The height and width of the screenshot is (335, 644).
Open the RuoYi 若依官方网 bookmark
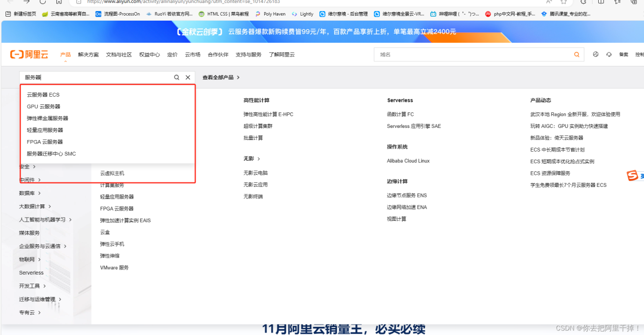170,14
